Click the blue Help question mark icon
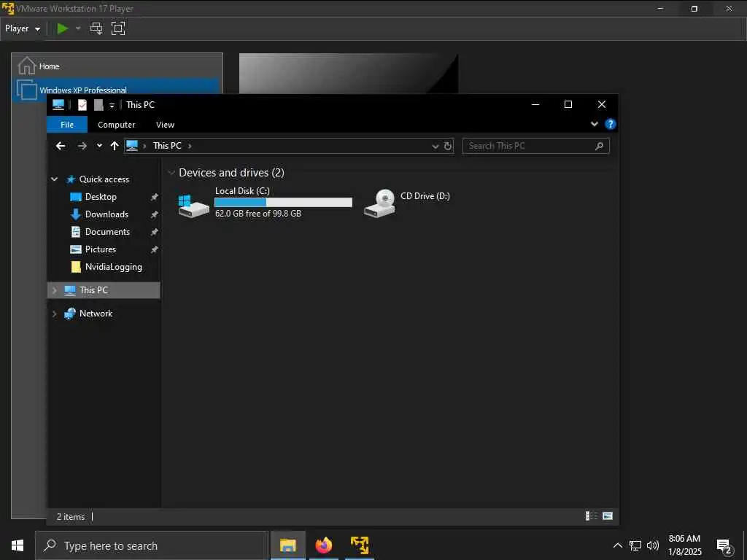747x560 pixels. click(x=610, y=124)
